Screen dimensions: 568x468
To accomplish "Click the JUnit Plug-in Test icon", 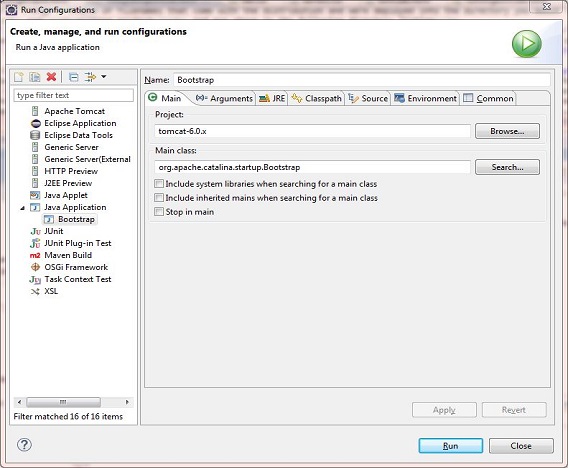I will point(35,243).
